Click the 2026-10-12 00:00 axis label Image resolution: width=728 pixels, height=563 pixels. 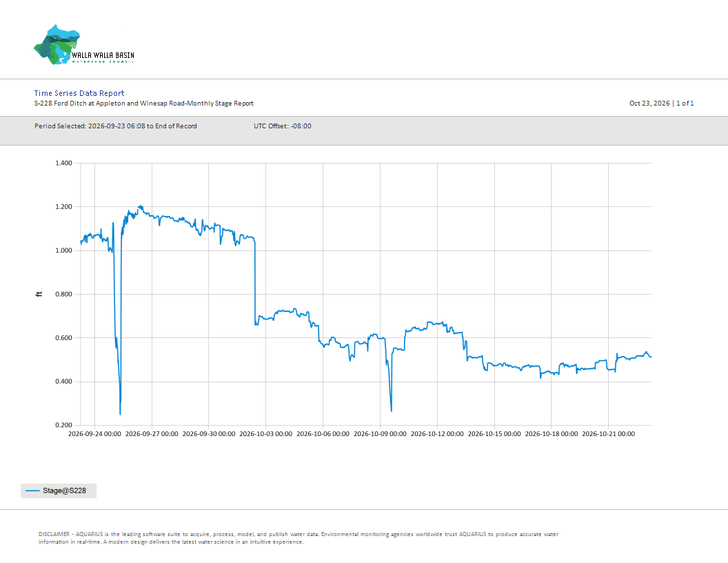(437, 434)
